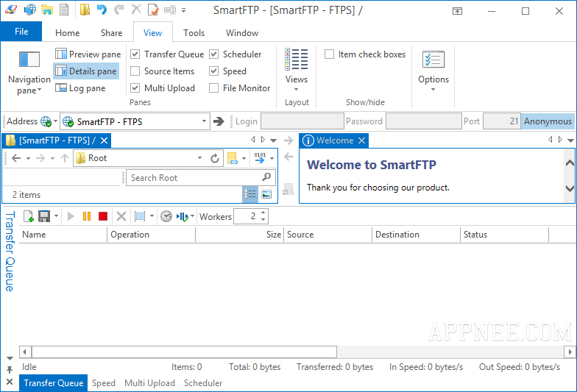The width and height of the screenshot is (577, 392).
Task: Switch to the Home ribbon tab
Action: click(68, 32)
